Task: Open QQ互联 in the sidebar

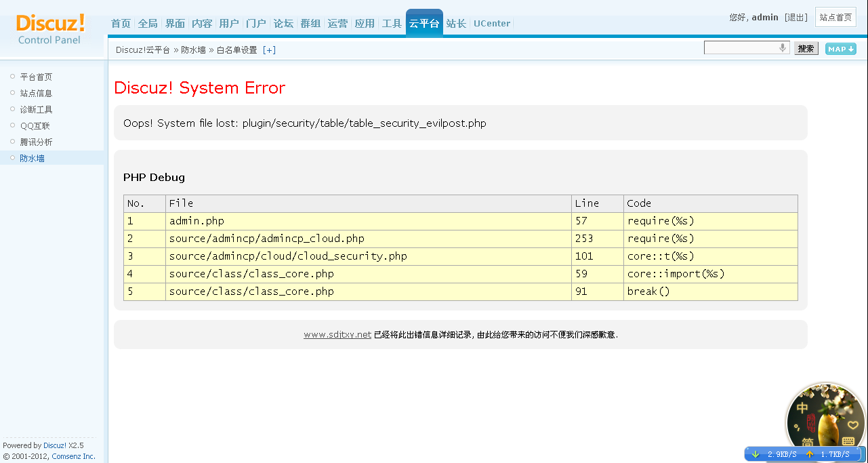Action: coord(35,126)
